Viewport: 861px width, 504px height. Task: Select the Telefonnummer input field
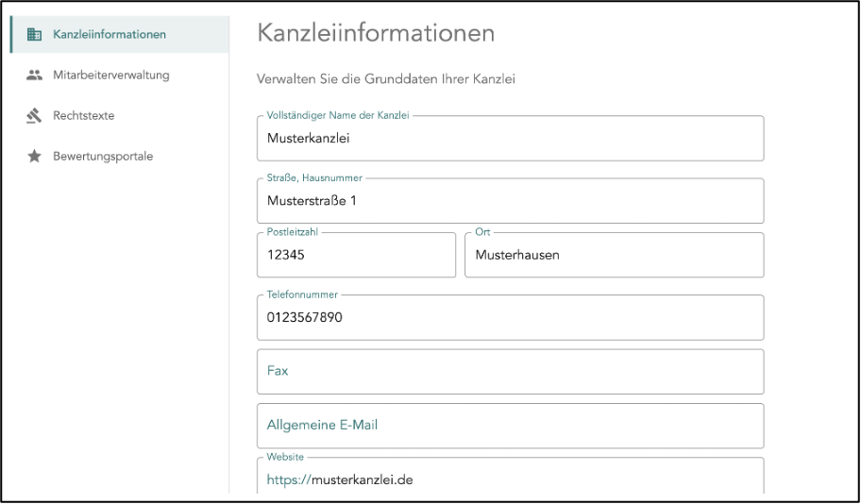tap(510, 318)
